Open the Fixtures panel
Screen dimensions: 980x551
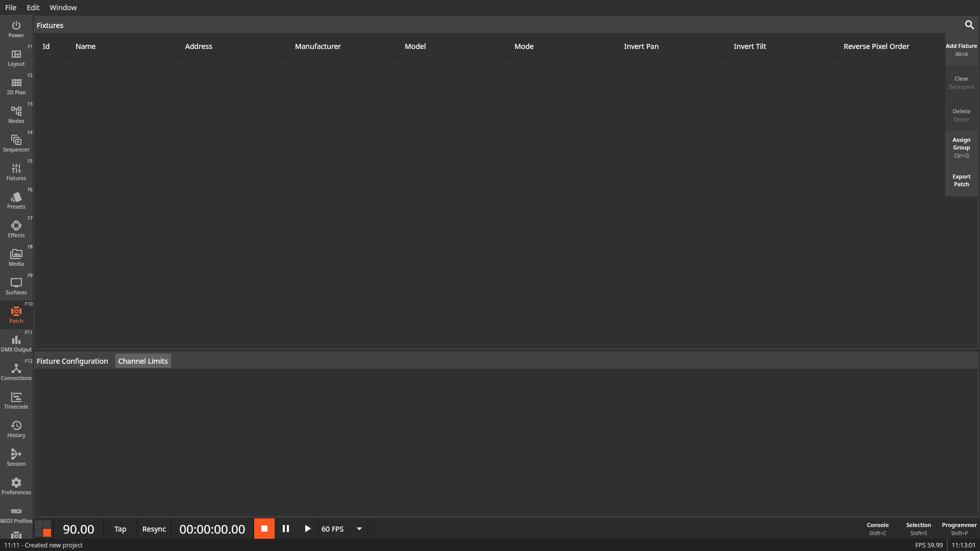tap(16, 171)
